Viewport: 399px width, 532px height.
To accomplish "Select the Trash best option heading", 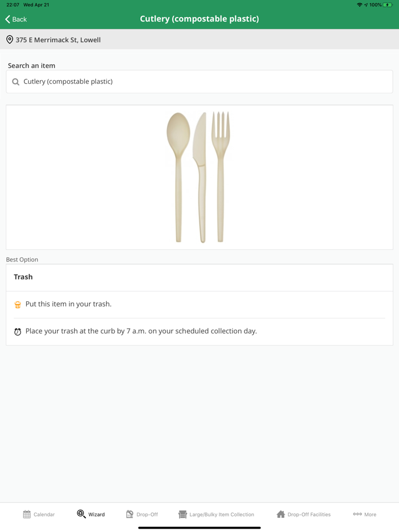I will [x=23, y=277].
